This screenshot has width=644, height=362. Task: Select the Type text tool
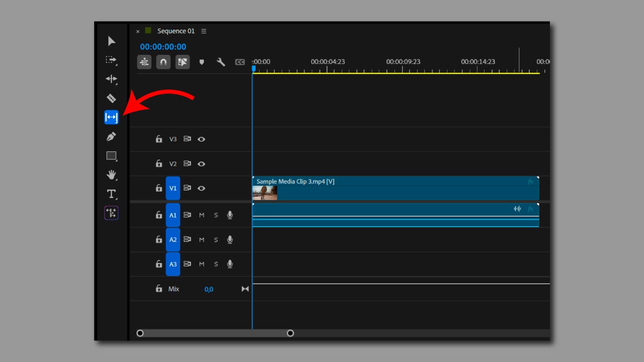111,194
